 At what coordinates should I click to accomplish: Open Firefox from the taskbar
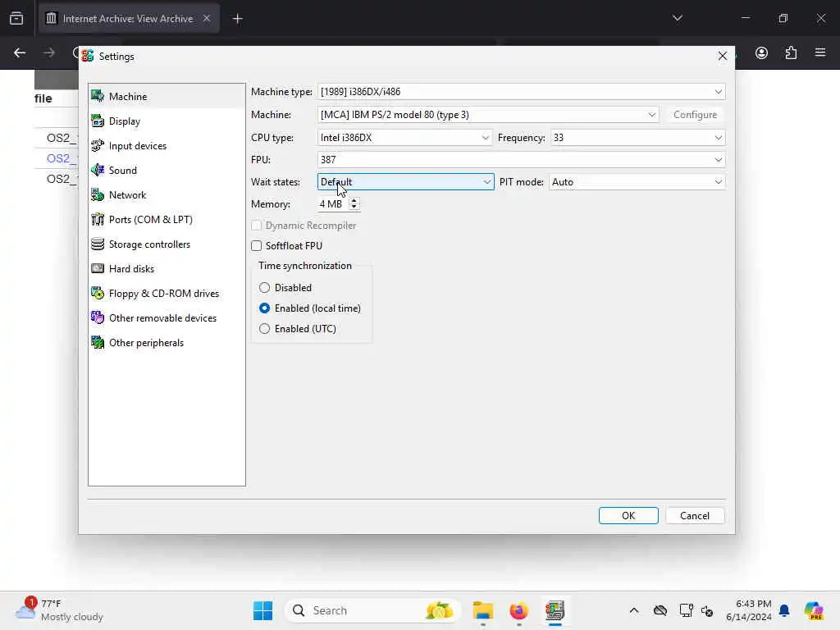518,610
